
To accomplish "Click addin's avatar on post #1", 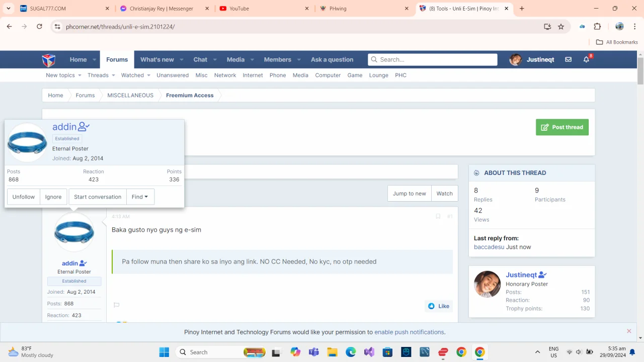I will click(74, 232).
